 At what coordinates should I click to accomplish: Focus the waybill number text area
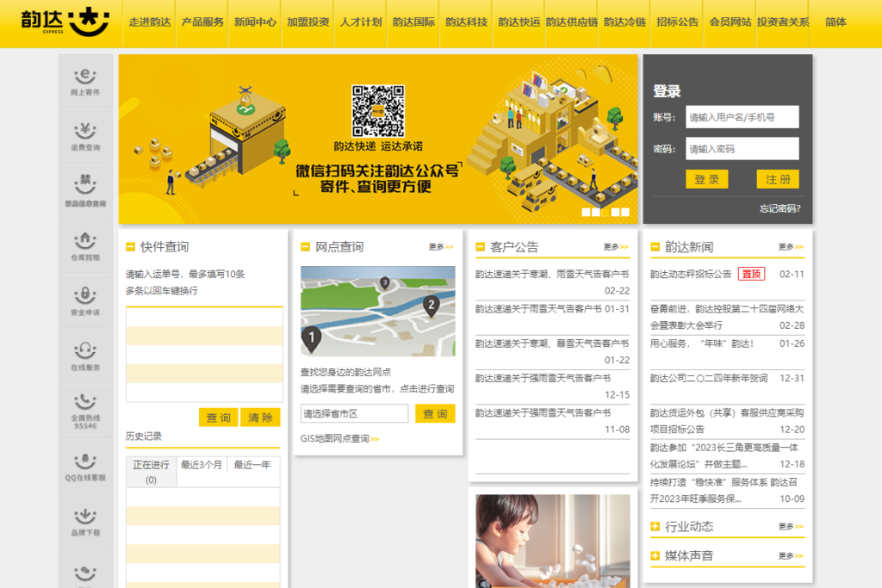(x=204, y=354)
